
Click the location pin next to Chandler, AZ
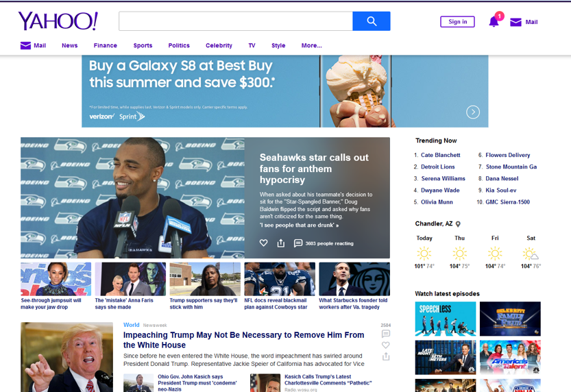[459, 224]
